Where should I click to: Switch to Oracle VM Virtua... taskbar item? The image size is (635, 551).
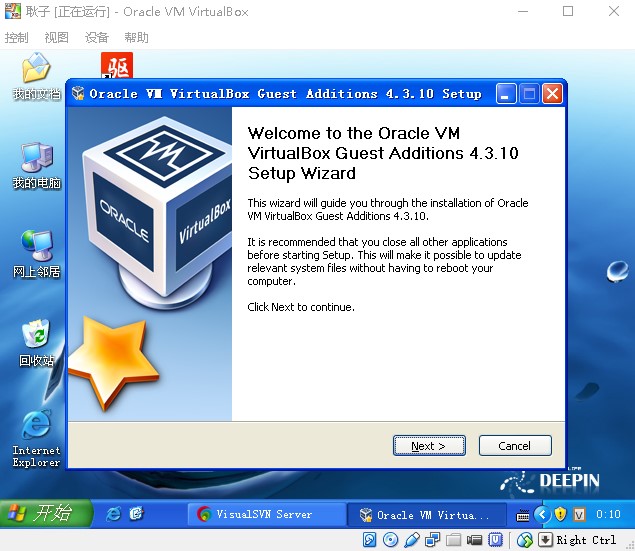pos(427,515)
